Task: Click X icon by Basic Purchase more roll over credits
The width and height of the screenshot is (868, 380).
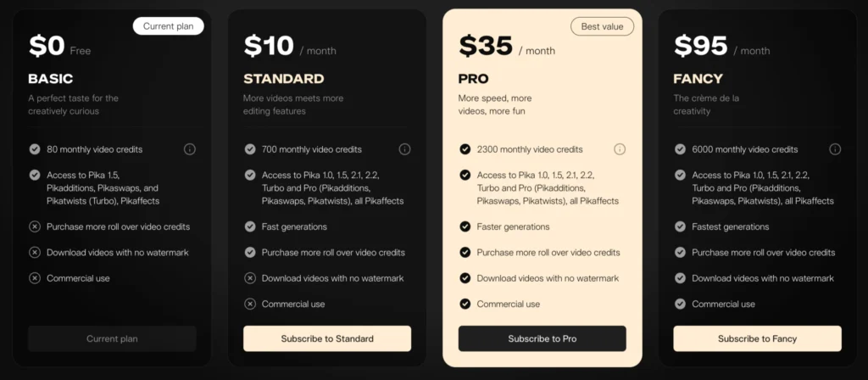Action: tap(35, 226)
